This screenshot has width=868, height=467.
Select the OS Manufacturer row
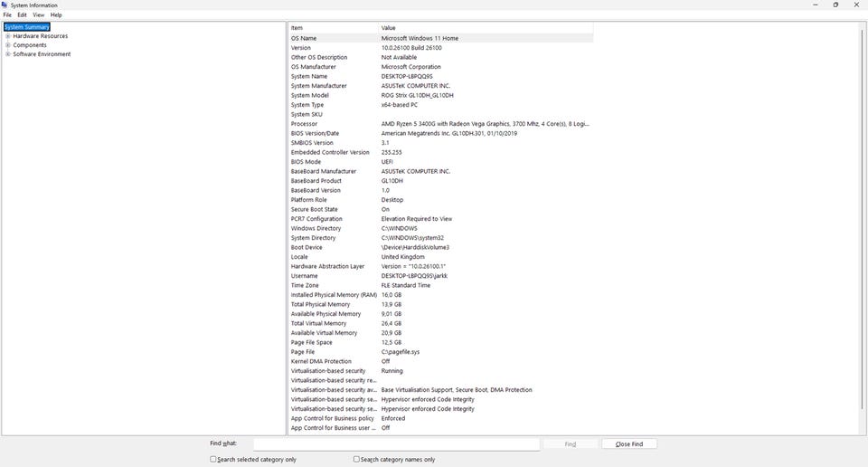[440, 66]
